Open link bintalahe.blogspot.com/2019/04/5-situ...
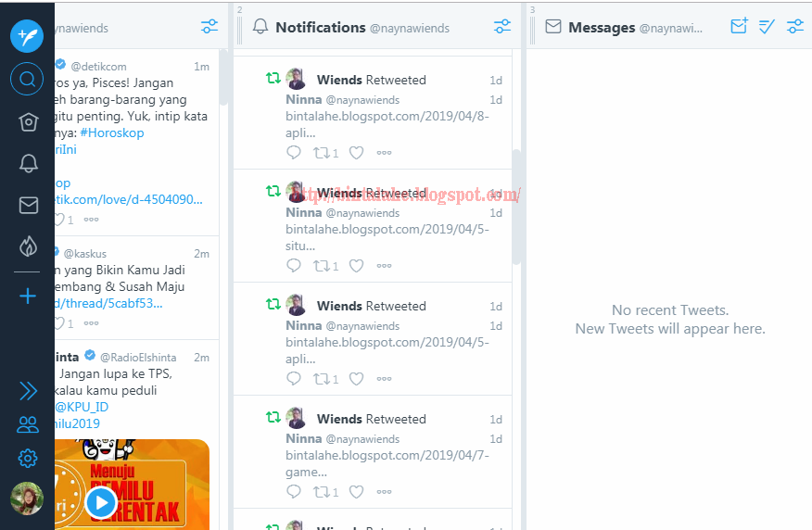Viewport: 812px width, 530px height. click(x=387, y=237)
